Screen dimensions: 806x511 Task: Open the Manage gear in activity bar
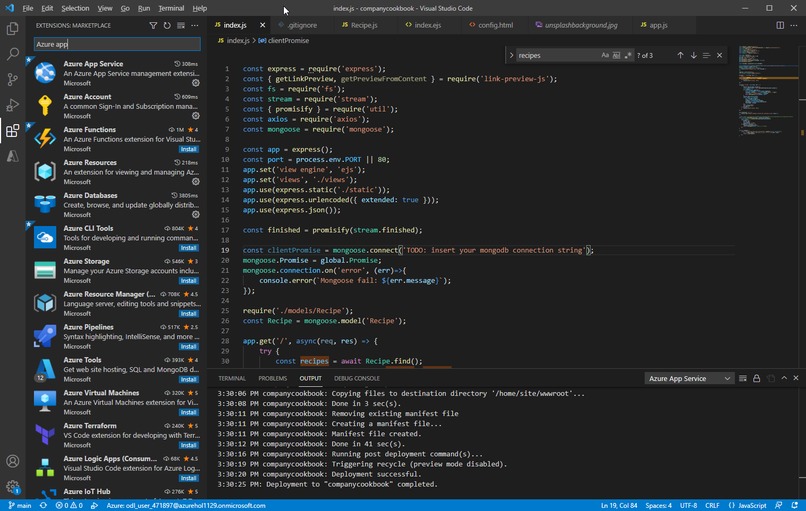pos(12,486)
